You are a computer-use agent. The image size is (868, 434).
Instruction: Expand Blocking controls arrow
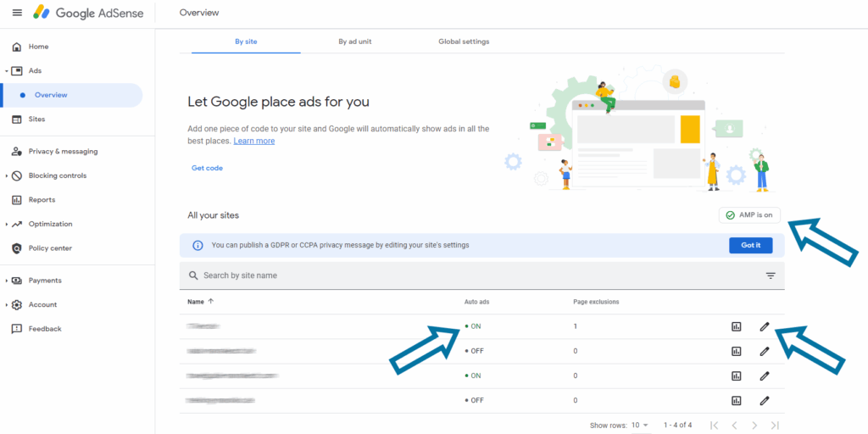click(6, 175)
